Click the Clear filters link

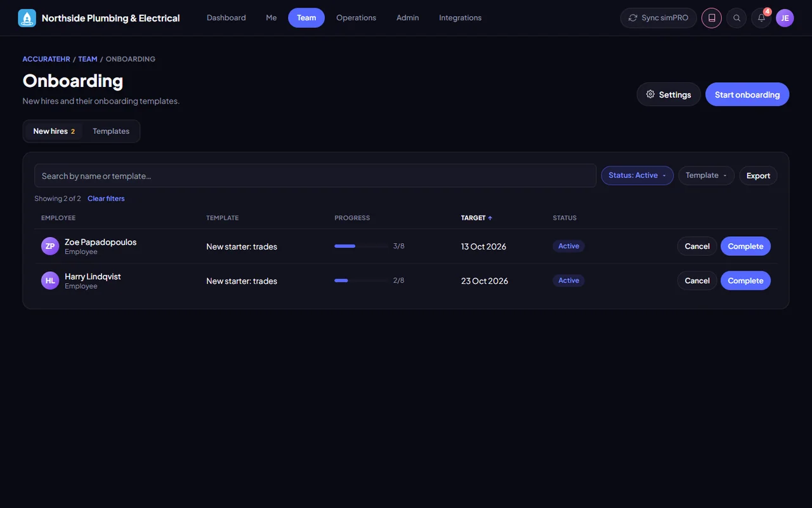tap(106, 199)
